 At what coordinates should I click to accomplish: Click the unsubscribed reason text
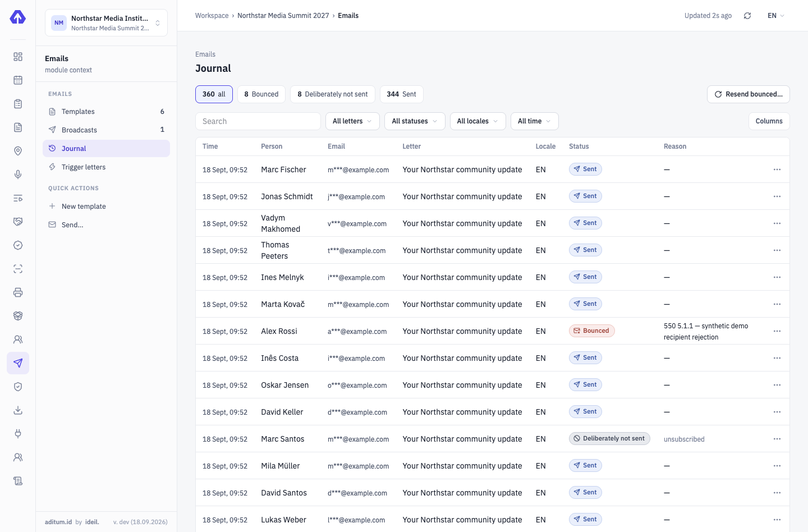pos(684,439)
